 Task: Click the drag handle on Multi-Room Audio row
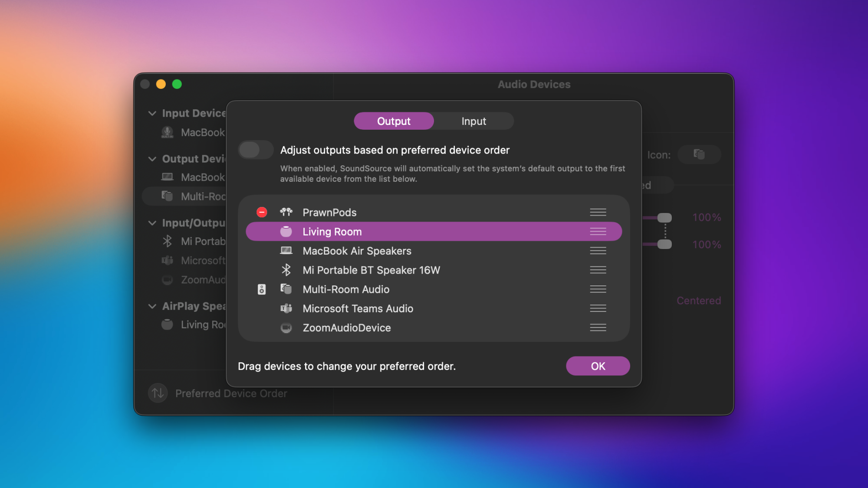[x=598, y=289]
